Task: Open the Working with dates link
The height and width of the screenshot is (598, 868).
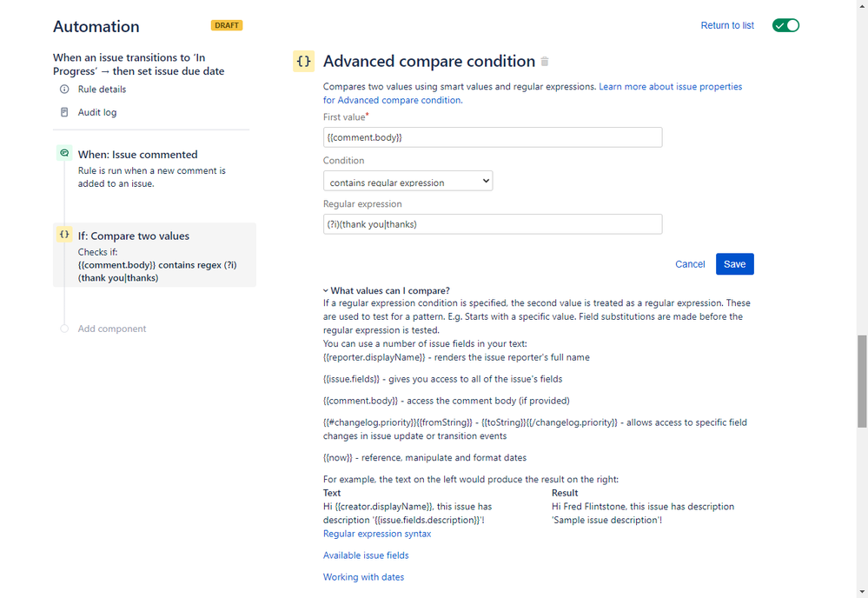Action: 363,576
